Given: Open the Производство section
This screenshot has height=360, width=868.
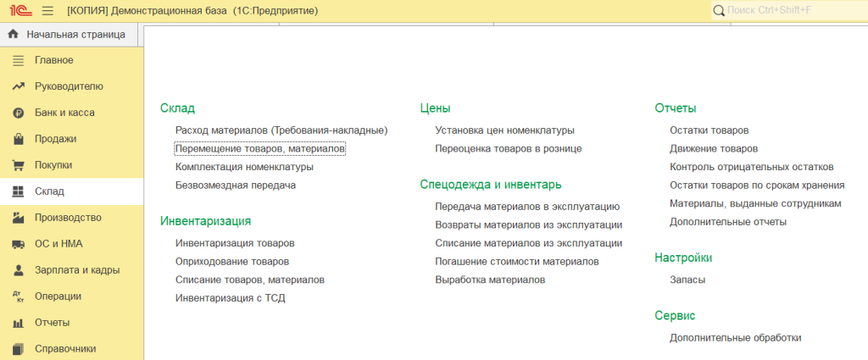Looking at the screenshot, I should pos(71,218).
